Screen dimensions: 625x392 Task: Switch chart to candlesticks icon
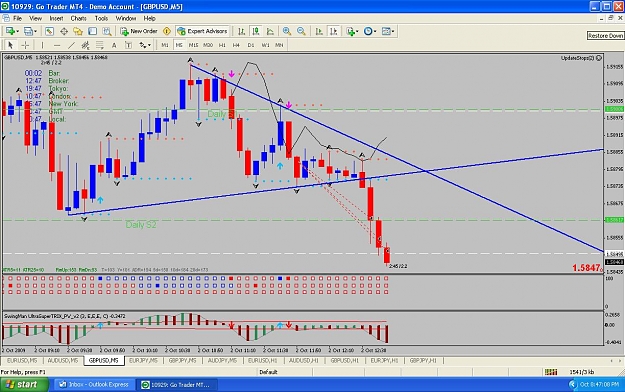256,31
